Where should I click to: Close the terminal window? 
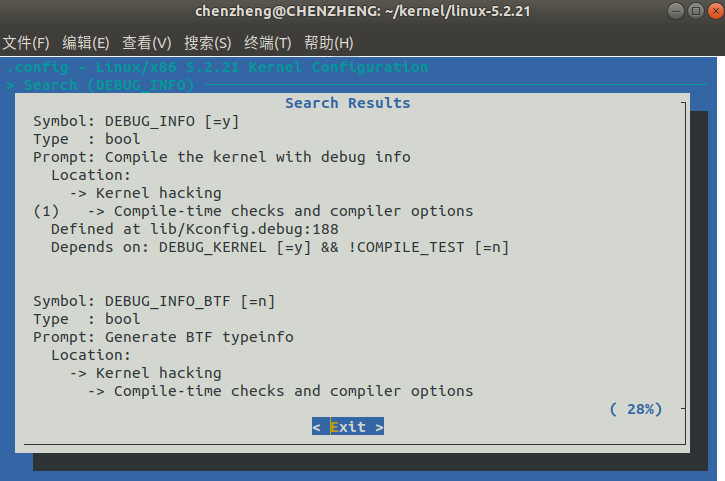716,11
